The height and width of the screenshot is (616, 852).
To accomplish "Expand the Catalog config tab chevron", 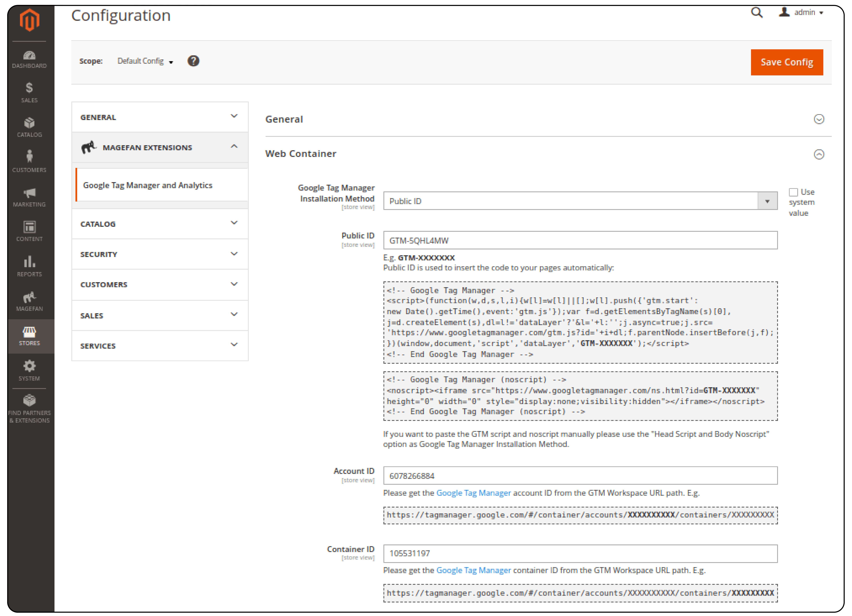I will (x=234, y=223).
